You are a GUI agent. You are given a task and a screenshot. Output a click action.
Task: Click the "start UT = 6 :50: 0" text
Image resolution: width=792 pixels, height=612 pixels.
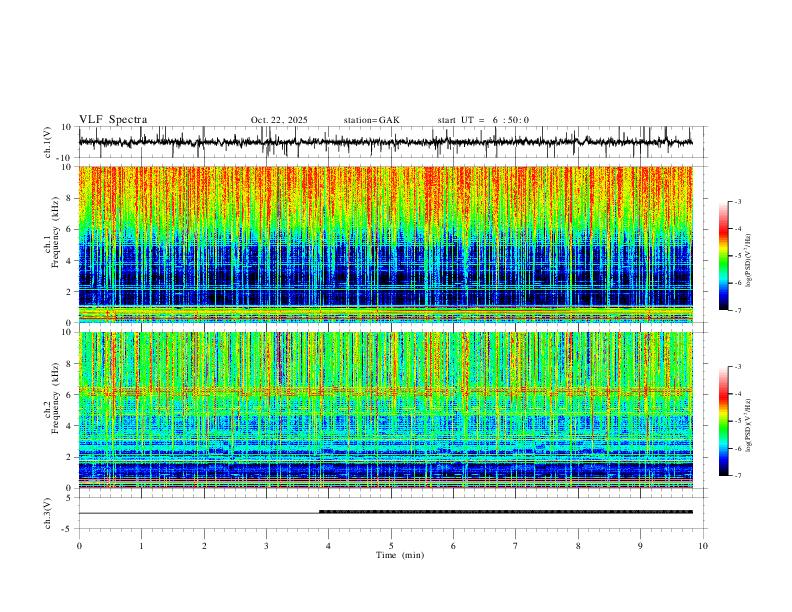(483, 120)
